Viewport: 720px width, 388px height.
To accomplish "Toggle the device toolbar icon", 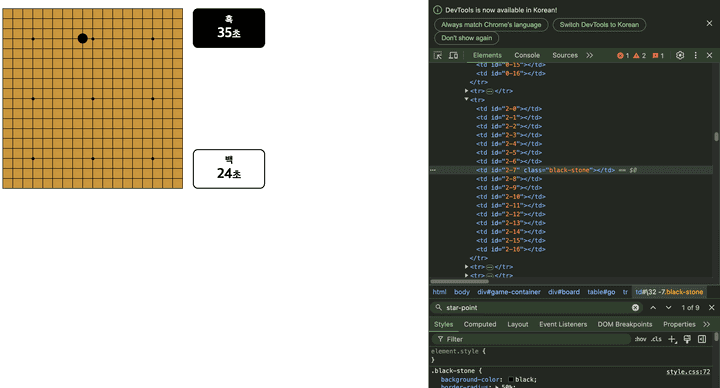I will point(453,55).
